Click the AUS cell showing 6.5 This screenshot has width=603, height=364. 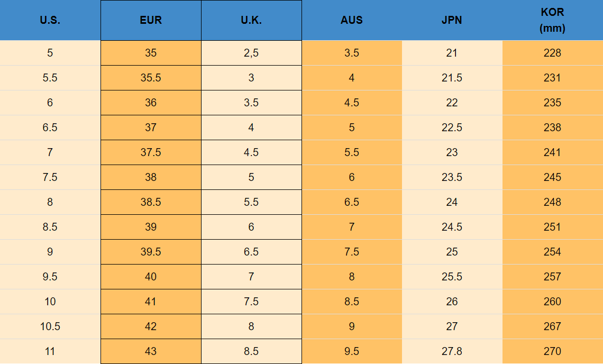click(x=352, y=202)
